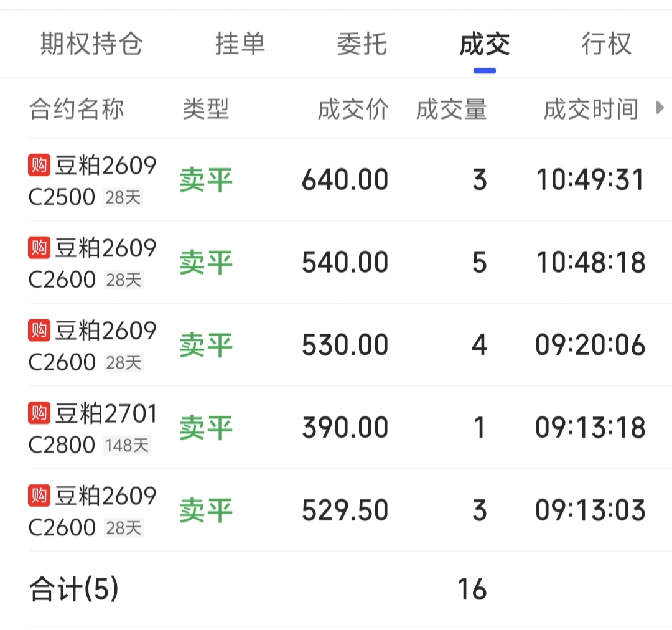Click the red 购 icon on the 09:13:03 trade
672x630 pixels.
tap(39, 496)
